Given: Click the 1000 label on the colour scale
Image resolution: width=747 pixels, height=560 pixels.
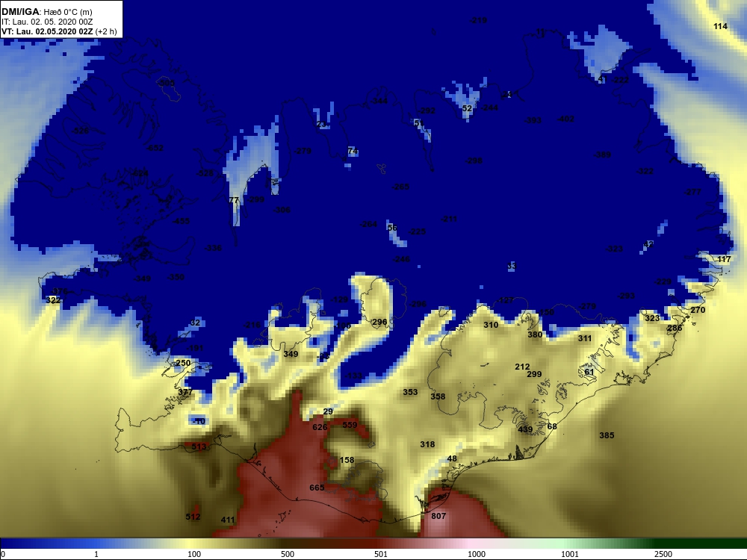Looking at the screenshot, I should pos(477,554).
